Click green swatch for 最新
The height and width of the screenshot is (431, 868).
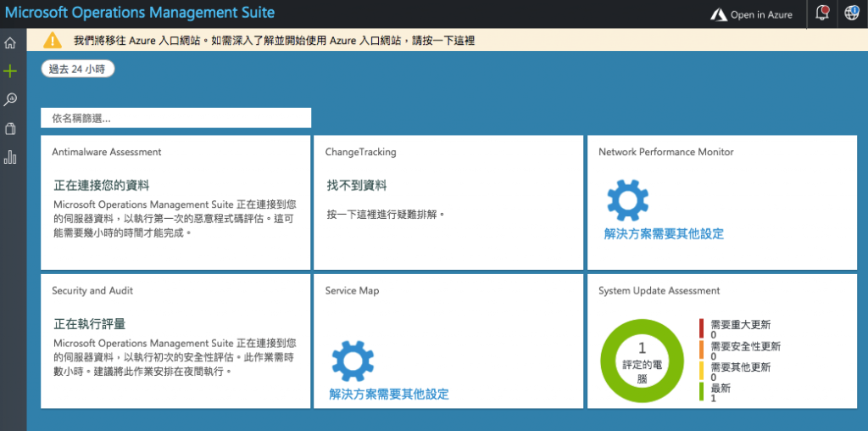[701, 392]
